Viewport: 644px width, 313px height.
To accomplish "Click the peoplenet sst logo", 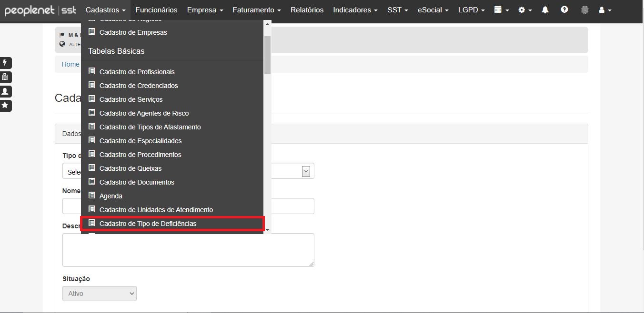I will point(40,10).
